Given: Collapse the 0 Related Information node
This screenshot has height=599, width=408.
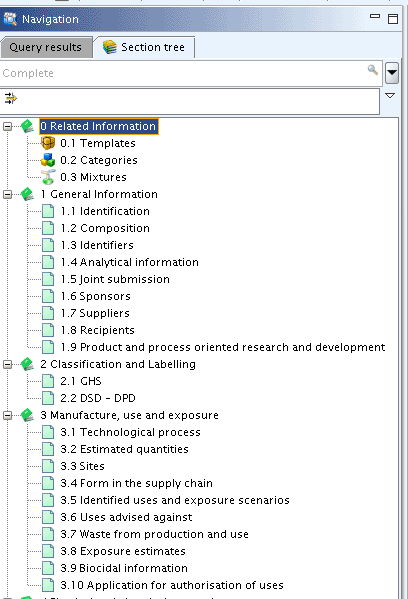Looking at the screenshot, I should (x=7, y=126).
